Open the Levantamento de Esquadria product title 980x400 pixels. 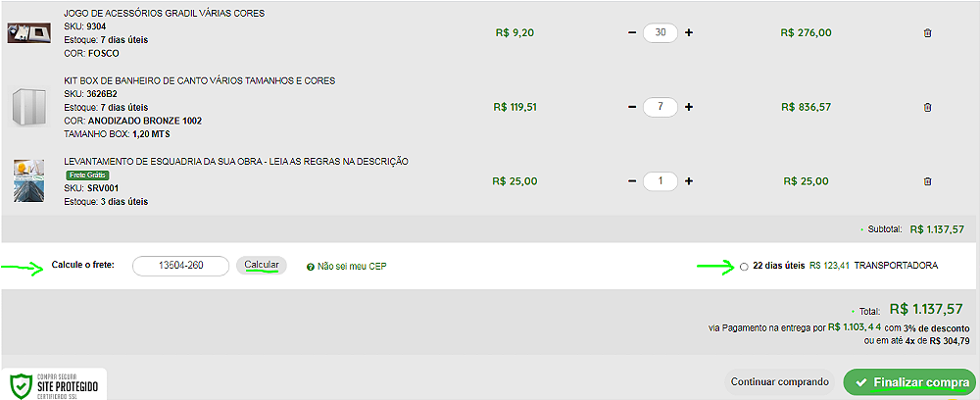pyautogui.click(x=236, y=161)
